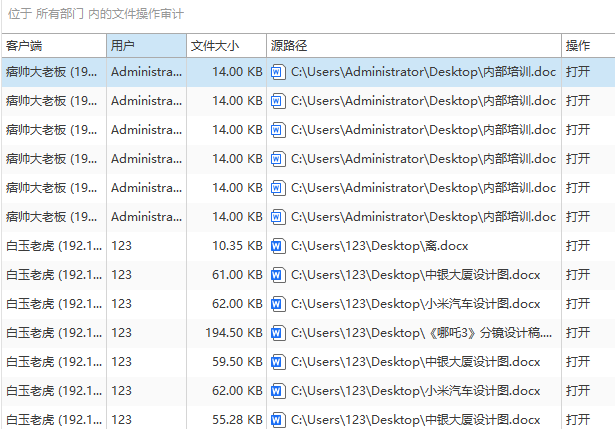Screen dimensions: 615x429
Task: Click Word icon in the highlighted 内部培训.doc row
Action: [277, 73]
